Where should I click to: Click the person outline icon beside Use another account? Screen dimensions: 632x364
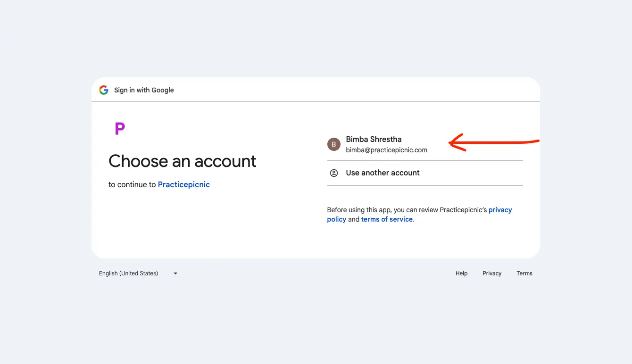click(334, 173)
